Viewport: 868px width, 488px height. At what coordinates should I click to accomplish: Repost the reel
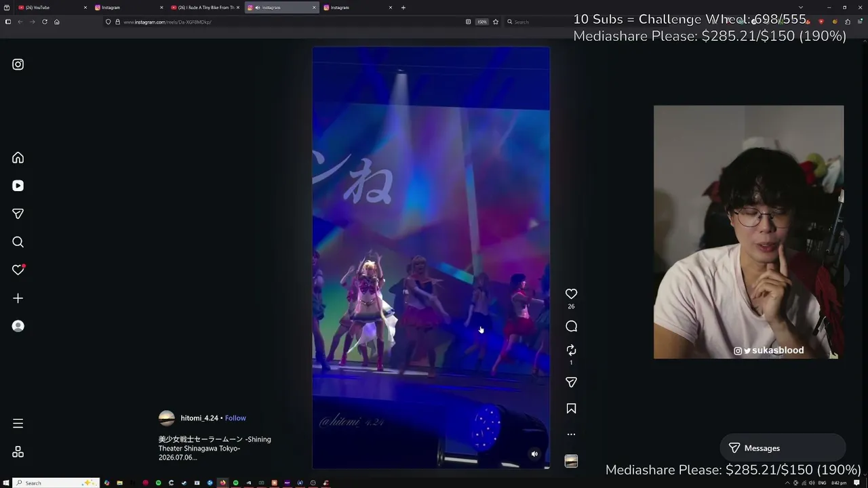tap(571, 350)
